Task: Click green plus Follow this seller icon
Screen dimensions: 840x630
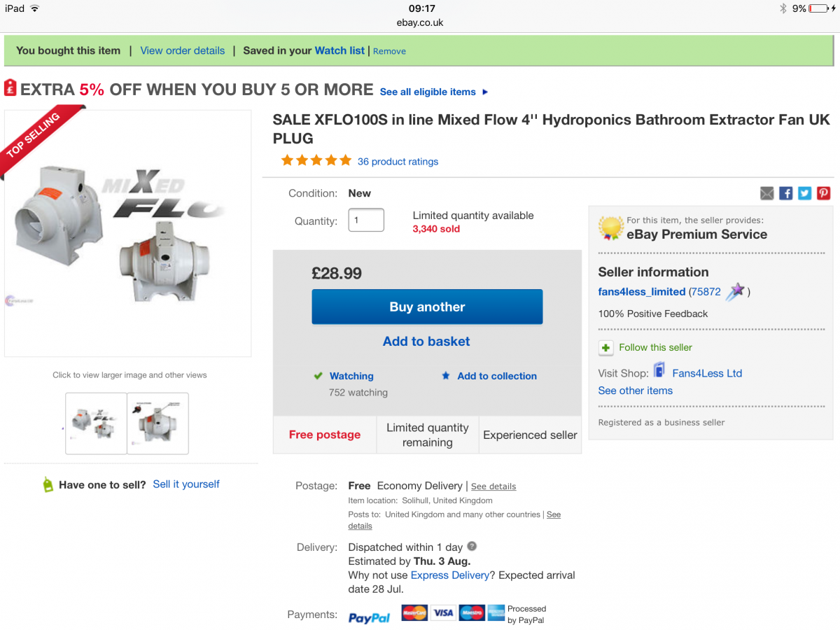Action: tap(605, 347)
